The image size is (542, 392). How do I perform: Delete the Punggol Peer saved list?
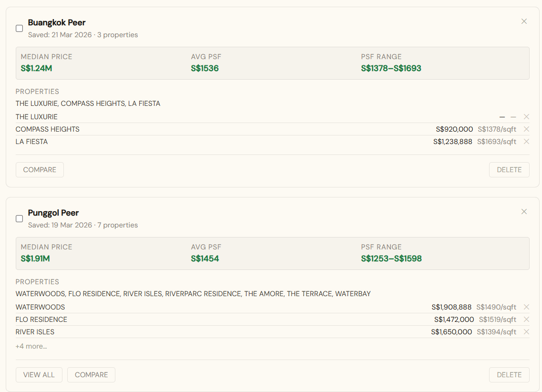pos(509,375)
